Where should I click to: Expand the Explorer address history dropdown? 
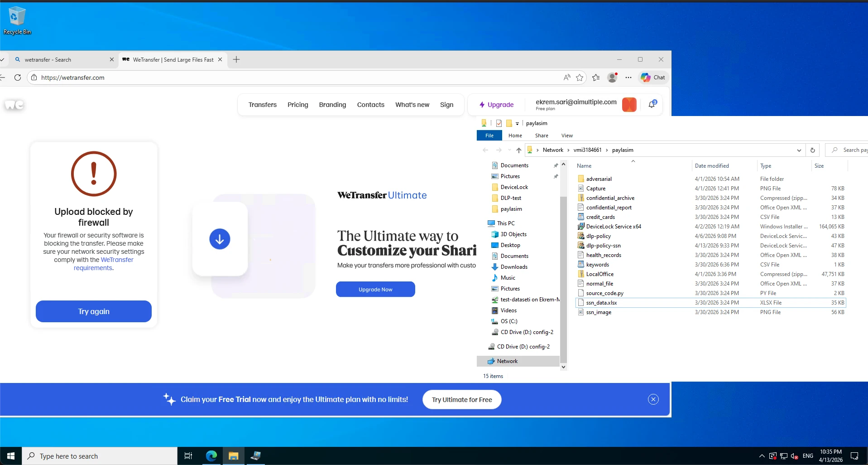click(799, 150)
